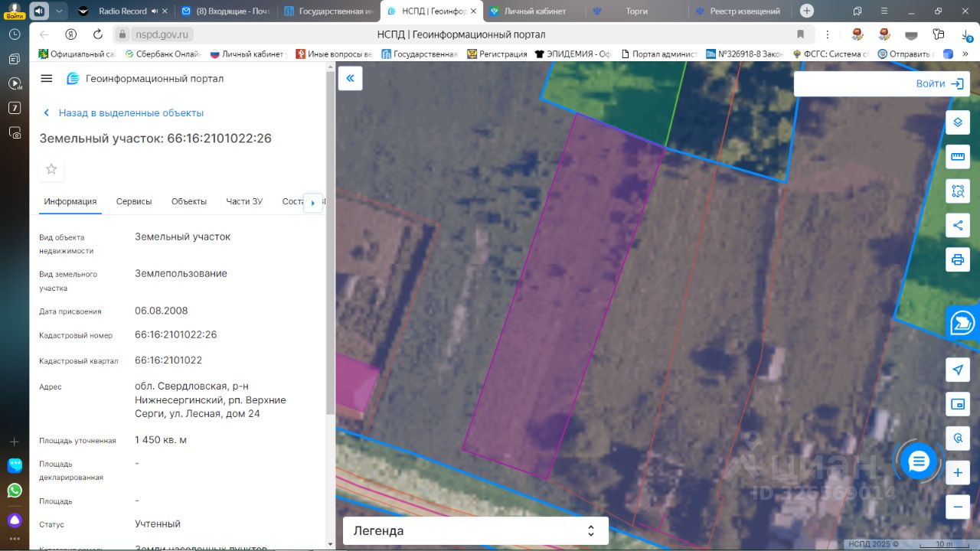Print the current map view
The image size is (980, 551).
point(957,260)
